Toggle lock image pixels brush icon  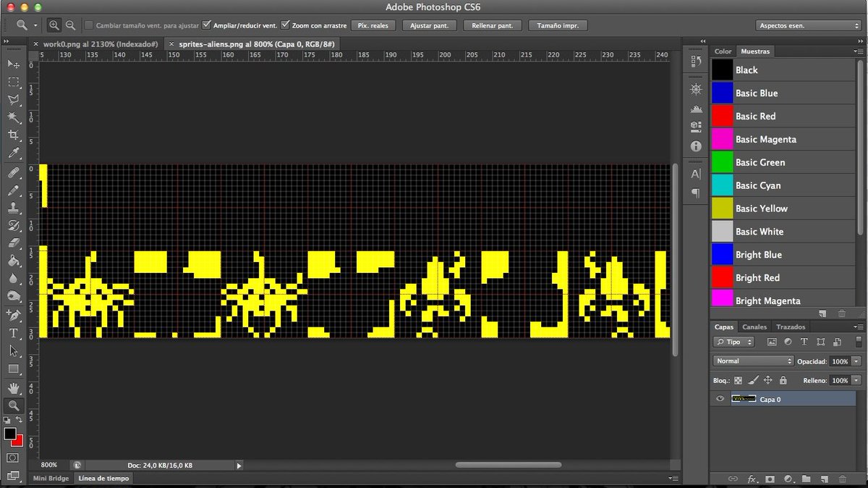[x=753, y=380]
